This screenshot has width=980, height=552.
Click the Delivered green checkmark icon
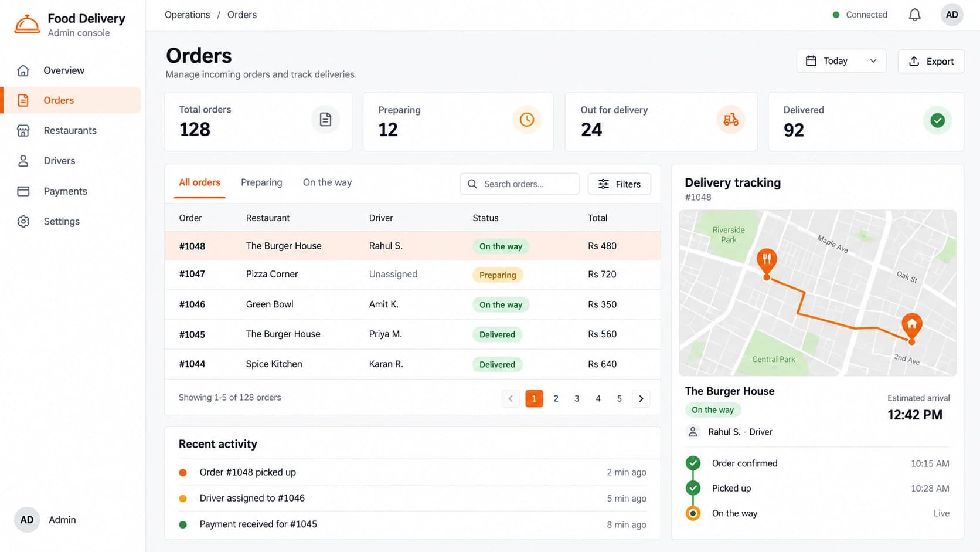click(937, 120)
